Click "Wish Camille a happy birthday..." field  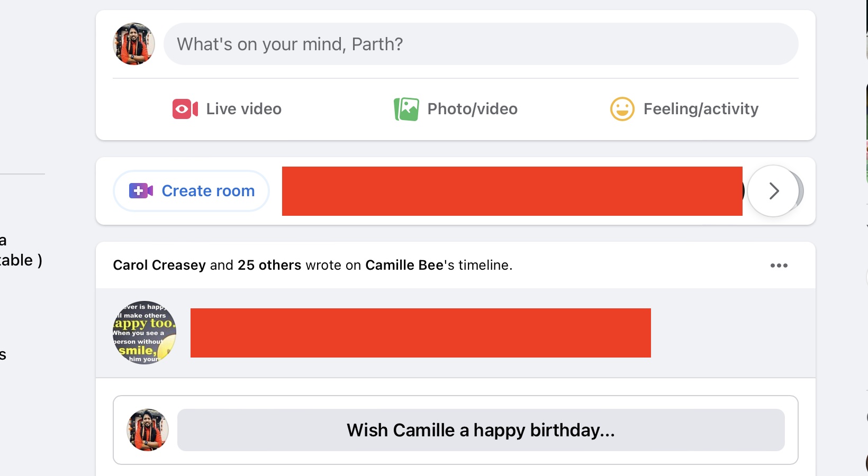click(x=481, y=430)
